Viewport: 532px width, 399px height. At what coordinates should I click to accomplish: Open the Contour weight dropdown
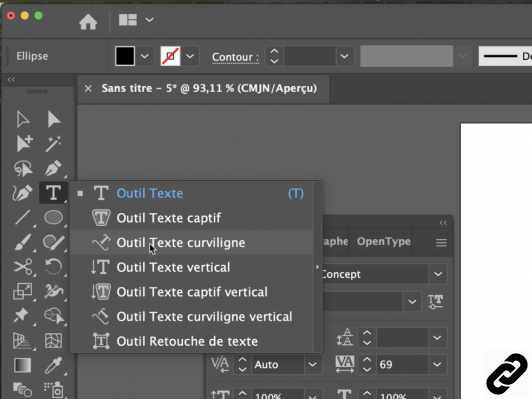[x=344, y=56]
